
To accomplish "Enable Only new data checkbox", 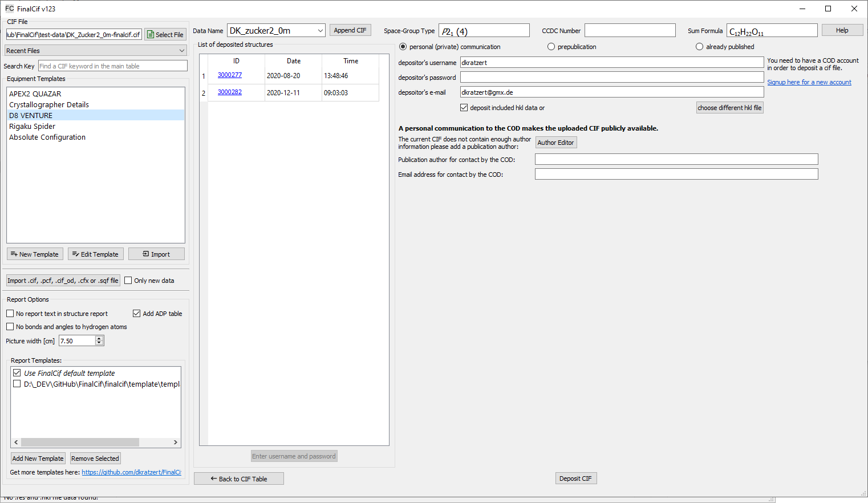I will click(128, 281).
